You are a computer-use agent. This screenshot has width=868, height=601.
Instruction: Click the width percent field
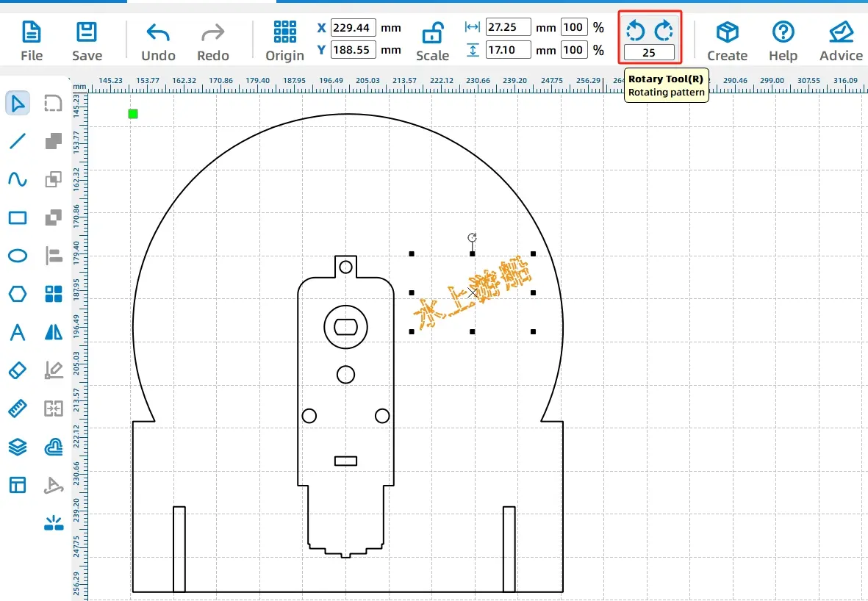[x=573, y=27]
